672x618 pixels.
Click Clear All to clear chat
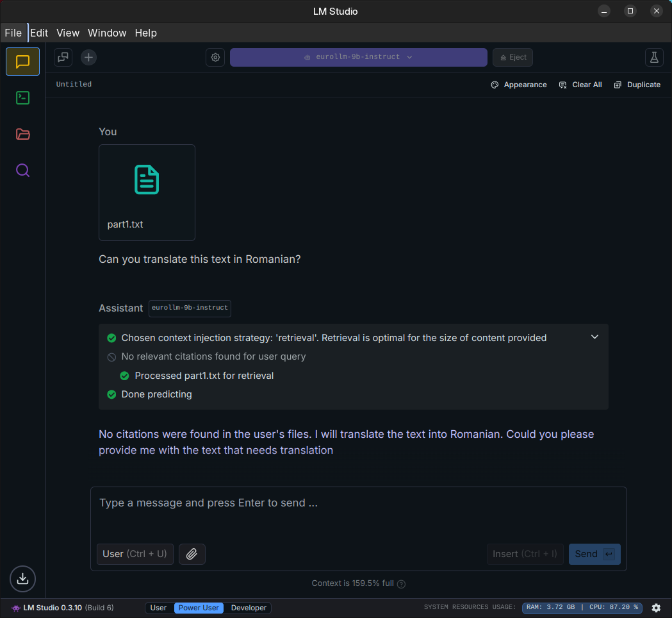[x=580, y=85]
